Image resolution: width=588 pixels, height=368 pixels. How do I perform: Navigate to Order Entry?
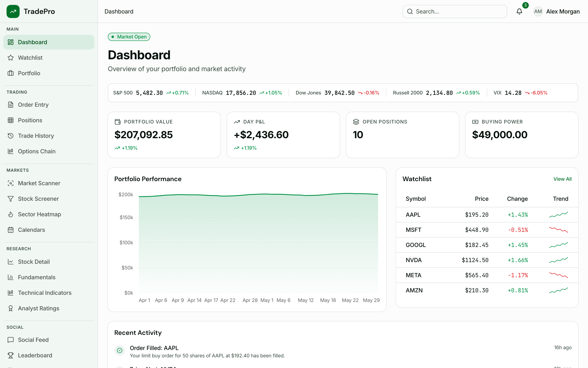[49, 105]
